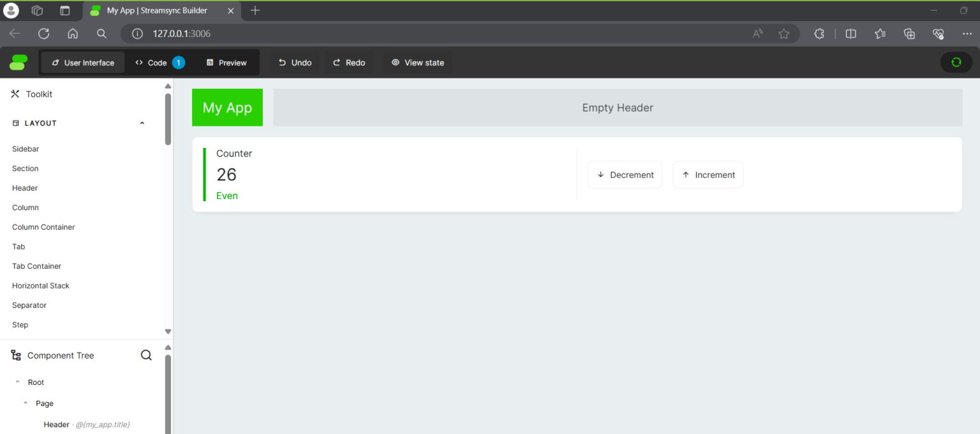This screenshot has height=434, width=980.
Task: Click the browser refresh icon
Action: [44, 34]
